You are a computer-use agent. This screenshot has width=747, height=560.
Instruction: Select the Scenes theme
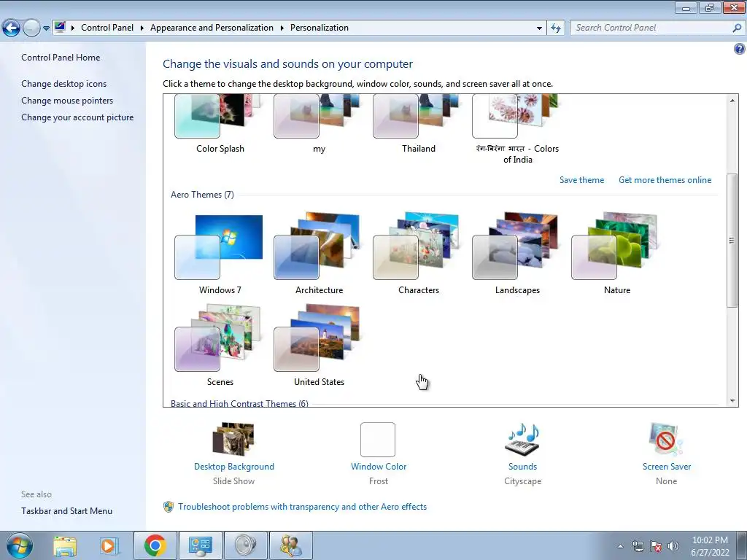(220, 345)
